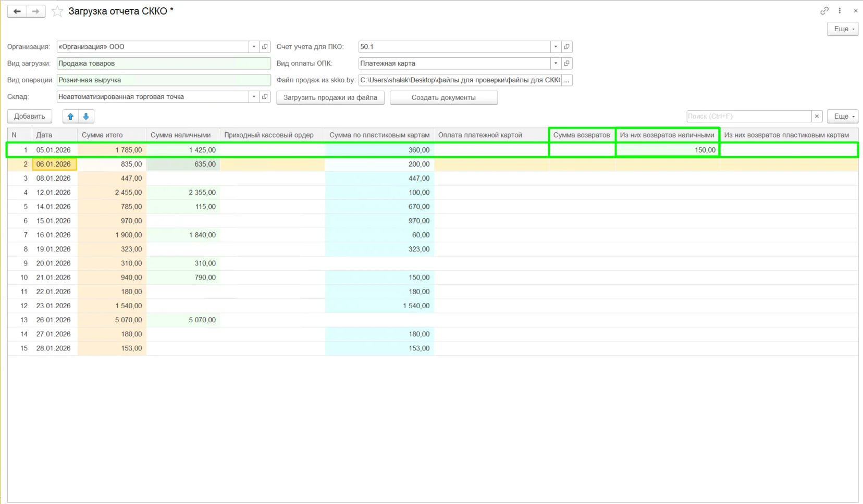The image size is (863, 504).
Task: Click Сумма по пластиковым картам header
Action: pyautogui.click(x=379, y=135)
